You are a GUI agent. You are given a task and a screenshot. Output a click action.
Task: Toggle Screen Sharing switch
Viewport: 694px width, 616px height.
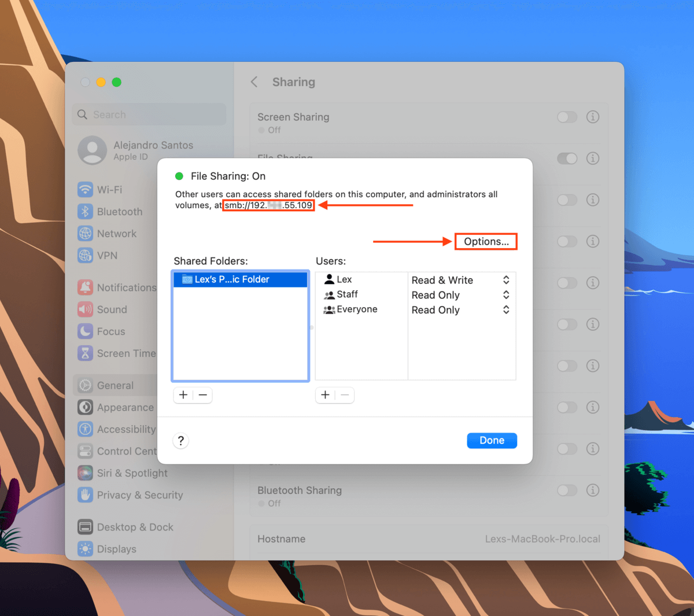567,117
